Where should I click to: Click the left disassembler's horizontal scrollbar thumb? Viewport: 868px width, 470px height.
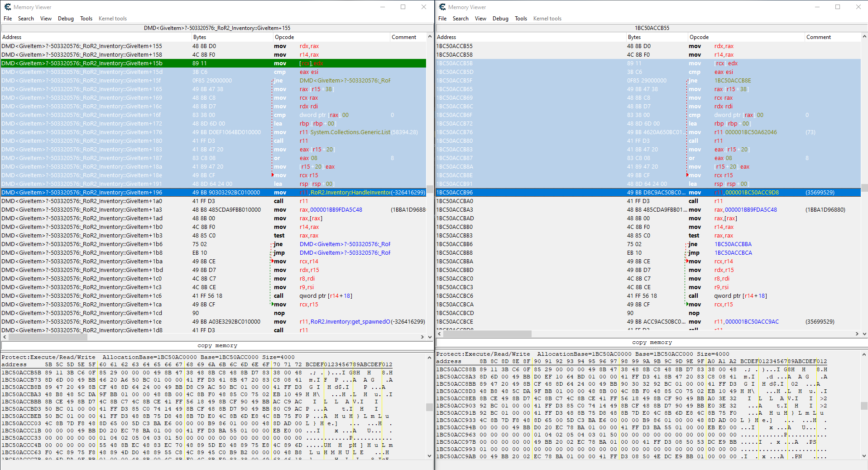click(x=48, y=337)
